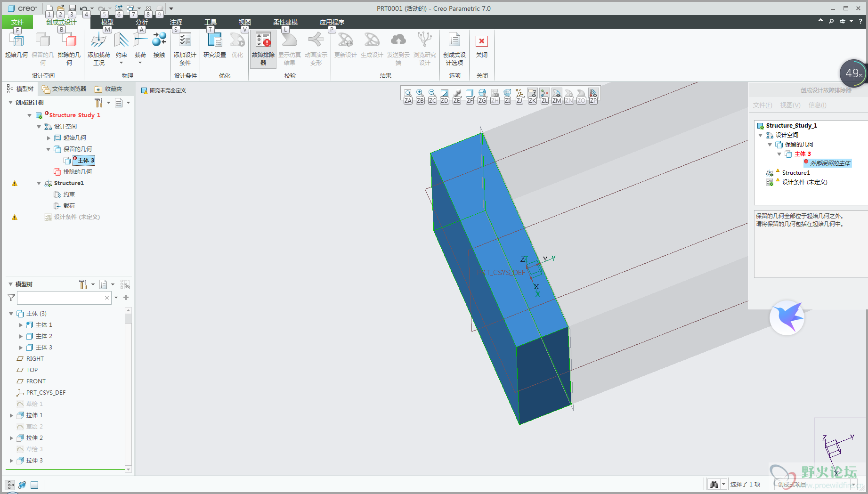The height and width of the screenshot is (494, 868).
Task: Toggle the simulation results visibility icon
Action: 557,93
